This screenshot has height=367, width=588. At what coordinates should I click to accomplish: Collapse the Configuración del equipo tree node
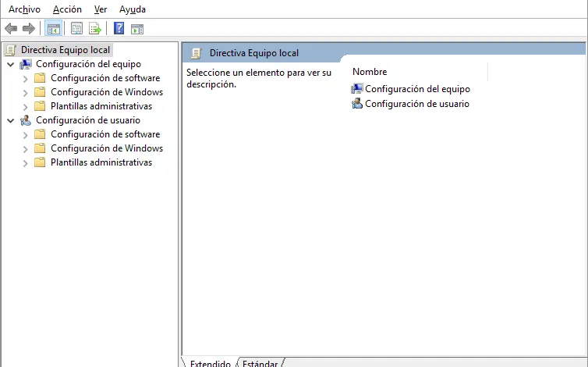pos(11,64)
